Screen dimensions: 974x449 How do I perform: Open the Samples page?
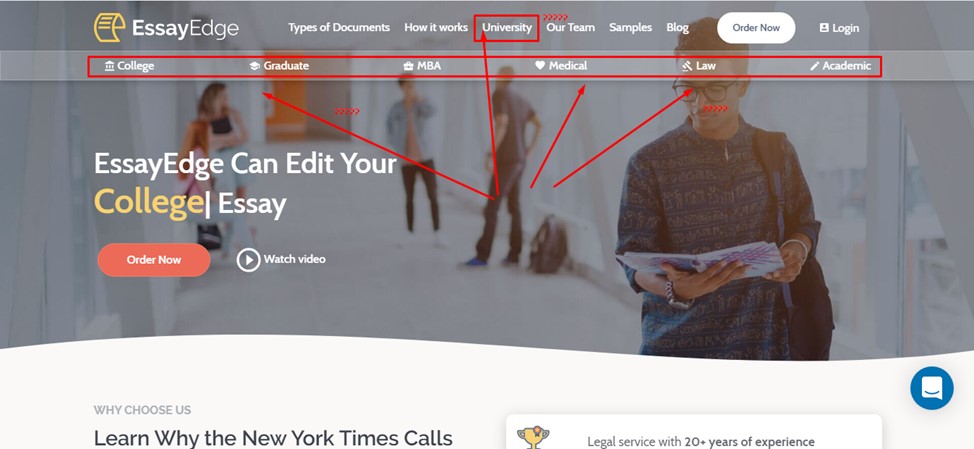tap(630, 27)
